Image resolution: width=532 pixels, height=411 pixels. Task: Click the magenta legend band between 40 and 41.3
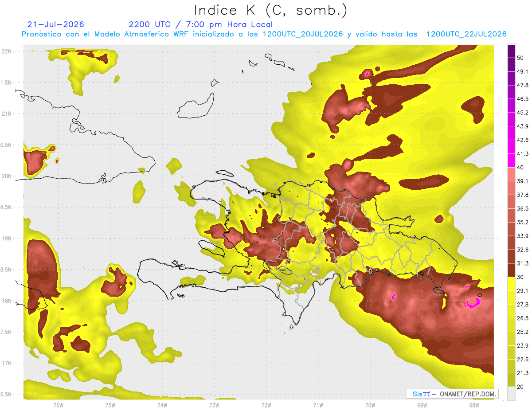(x=512, y=160)
